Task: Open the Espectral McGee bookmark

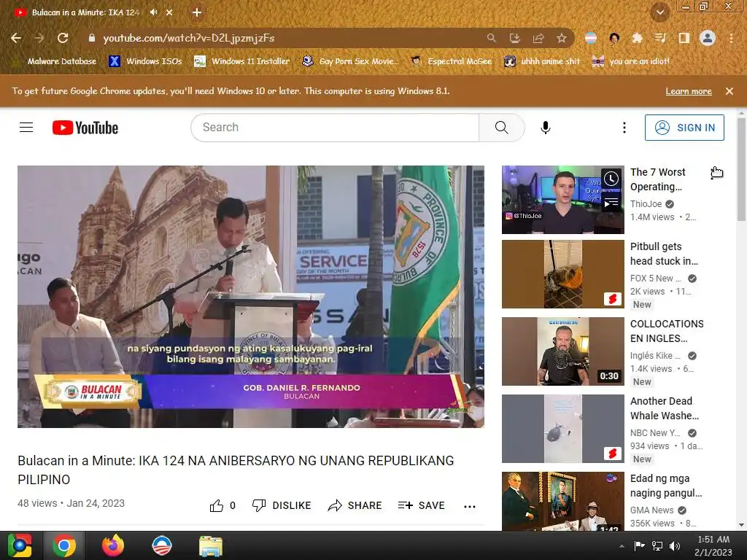Action: 451,61
